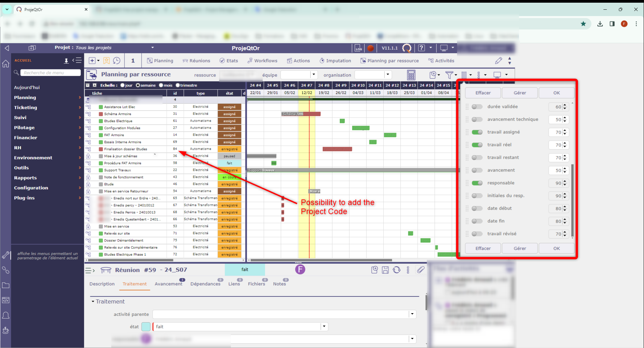Viewport: 644px width, 348px height.
Task: Click the add new item plus icon
Action: tap(92, 61)
